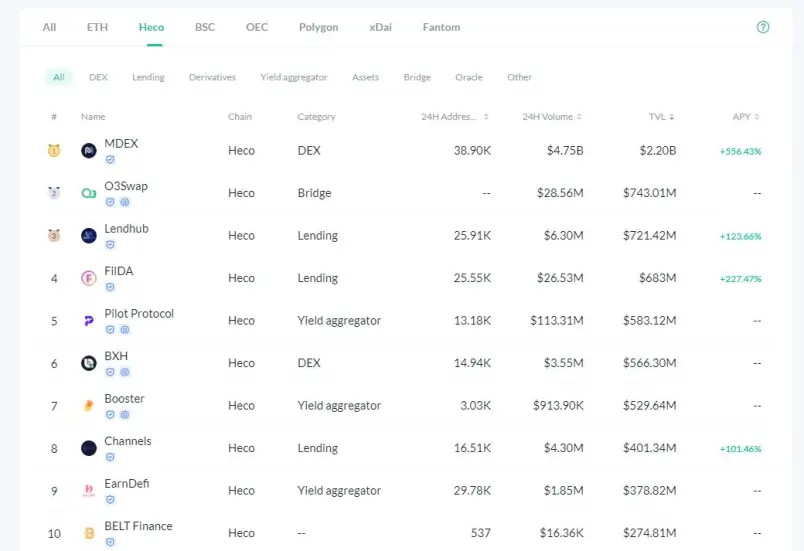This screenshot has height=551, width=804.
Task: Click the FilDA logo icon
Action: coord(89,278)
